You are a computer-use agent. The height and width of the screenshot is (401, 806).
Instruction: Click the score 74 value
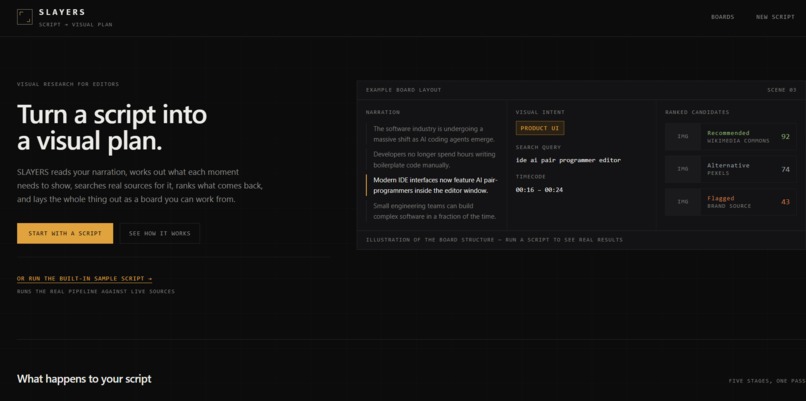[785, 169]
